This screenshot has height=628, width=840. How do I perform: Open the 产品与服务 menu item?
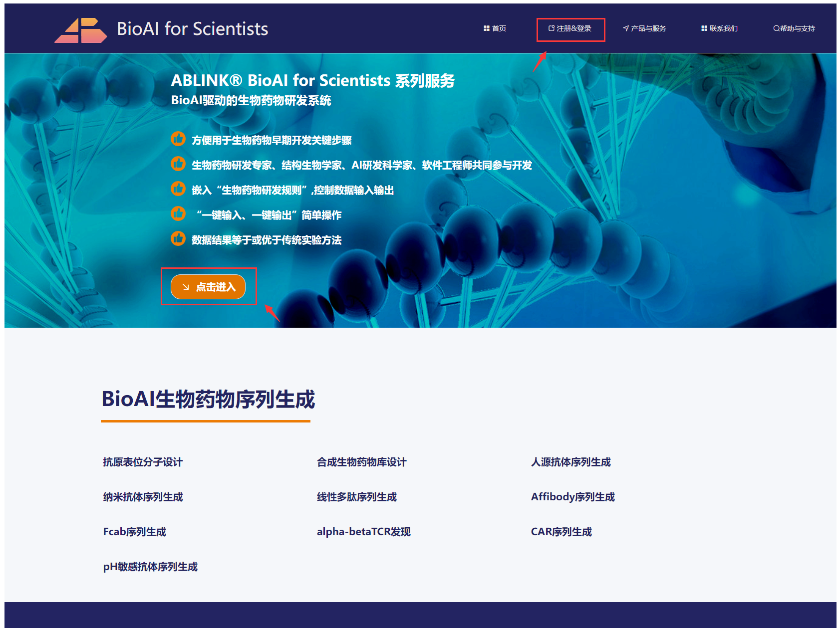pos(644,28)
